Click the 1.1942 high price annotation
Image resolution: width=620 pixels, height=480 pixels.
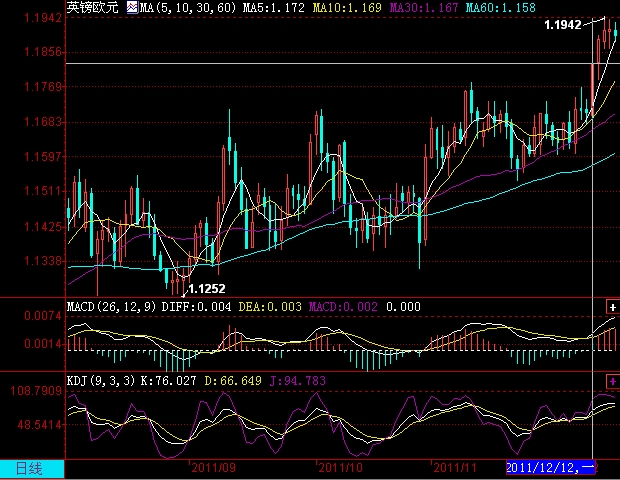(563, 25)
